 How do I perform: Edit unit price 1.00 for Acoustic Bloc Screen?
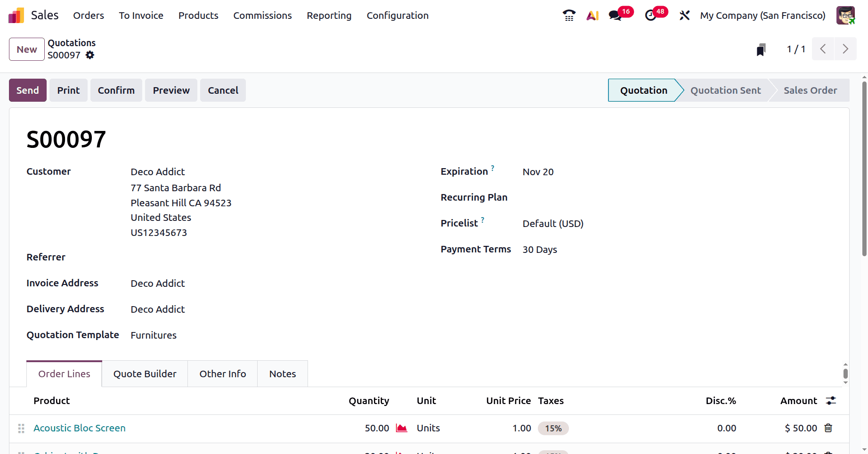522,428
